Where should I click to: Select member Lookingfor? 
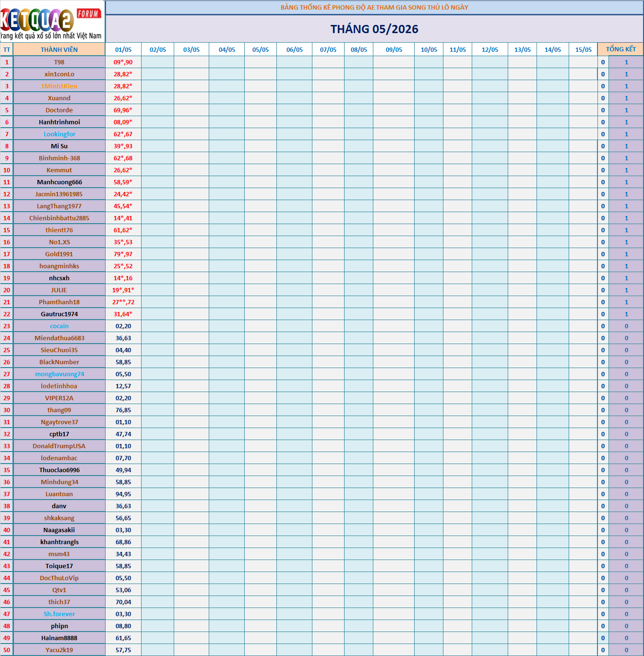tap(59, 134)
